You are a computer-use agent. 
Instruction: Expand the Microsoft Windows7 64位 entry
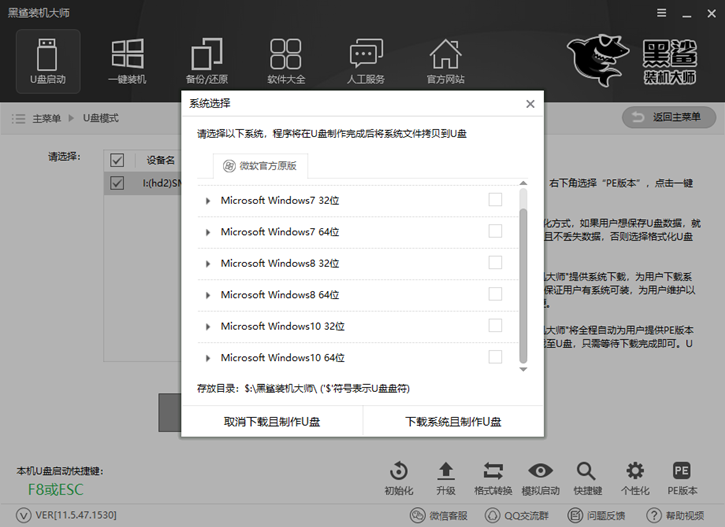(x=208, y=232)
